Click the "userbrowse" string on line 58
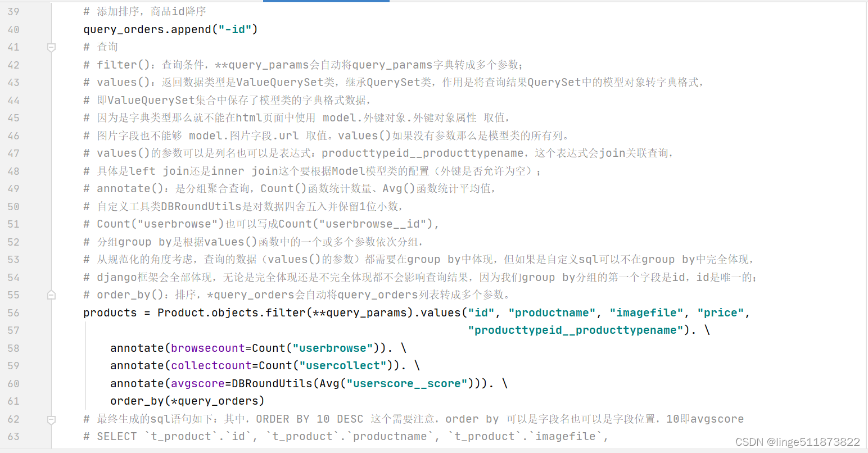The width and height of the screenshot is (868, 453). (333, 348)
